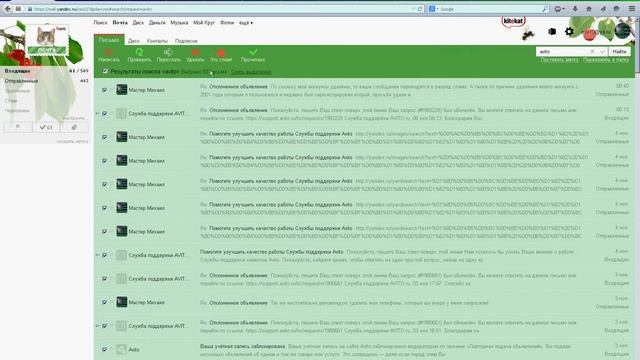Click the avatar of the Avito sender row
This screenshot has width=640, height=360.
(121, 349)
